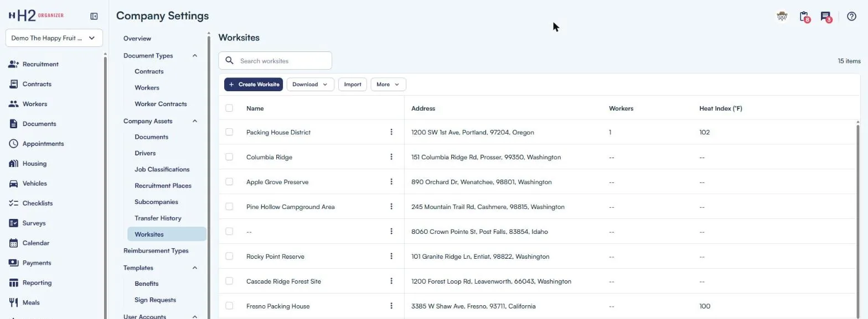Click the Create Worksite button
This screenshot has height=319, width=868.
[x=254, y=85]
